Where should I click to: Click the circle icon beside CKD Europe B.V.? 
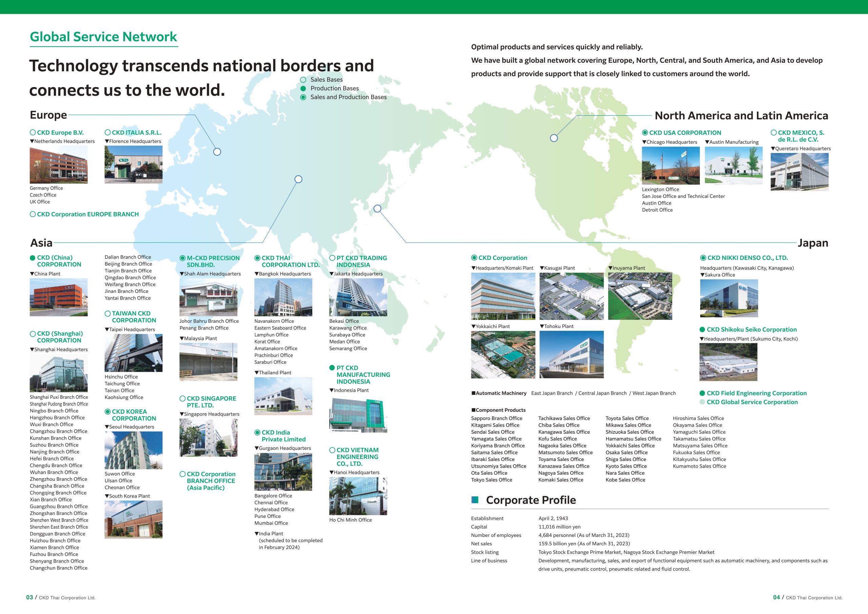(33, 132)
